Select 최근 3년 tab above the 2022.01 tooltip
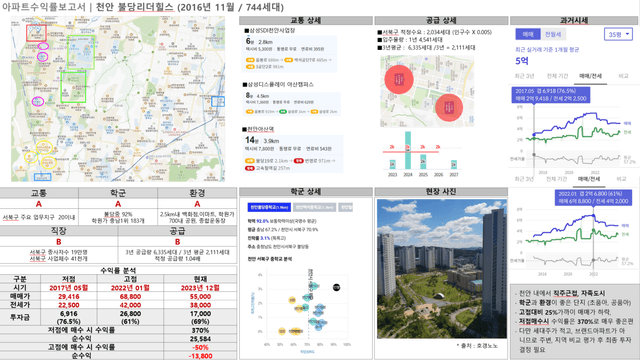640x360 pixels. 524,179
